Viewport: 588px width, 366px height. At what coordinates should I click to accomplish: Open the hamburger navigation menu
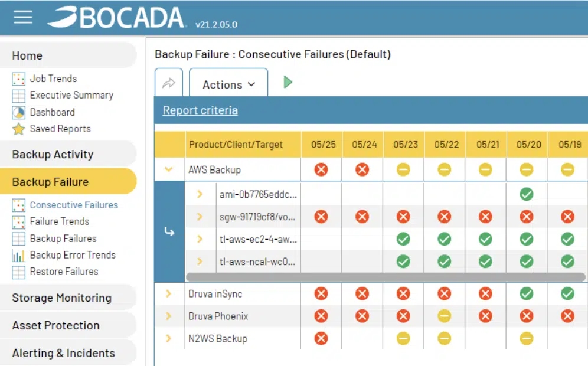[23, 17]
